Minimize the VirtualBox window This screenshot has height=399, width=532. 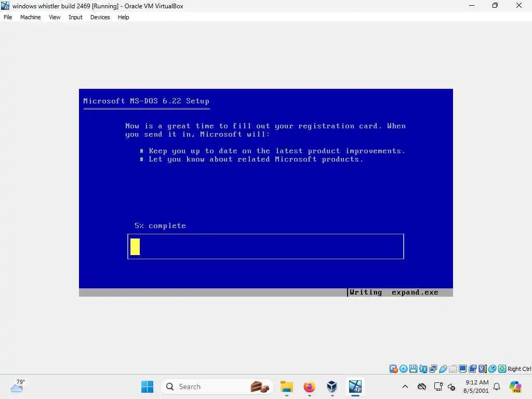472,5
